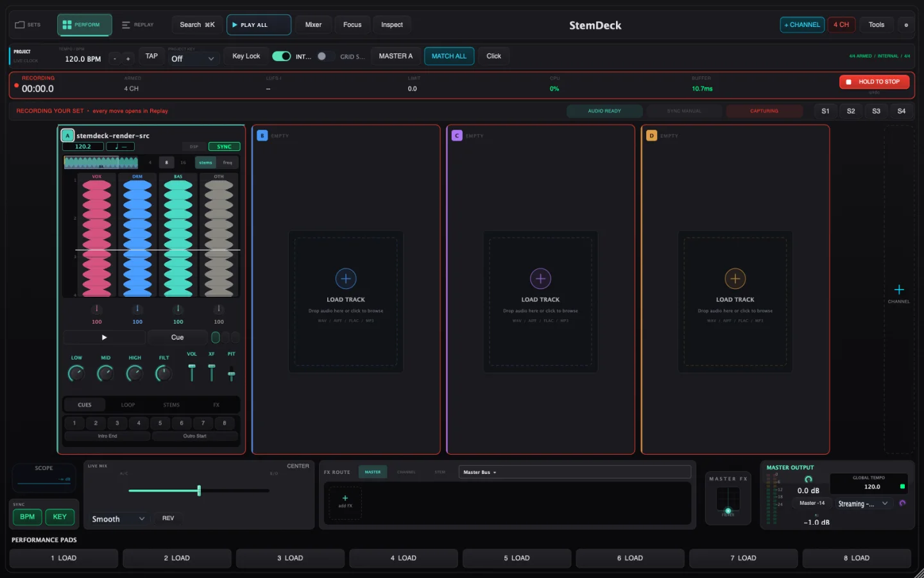Switch deck A view to freq
This screenshot has height=578, width=924.
227,162
